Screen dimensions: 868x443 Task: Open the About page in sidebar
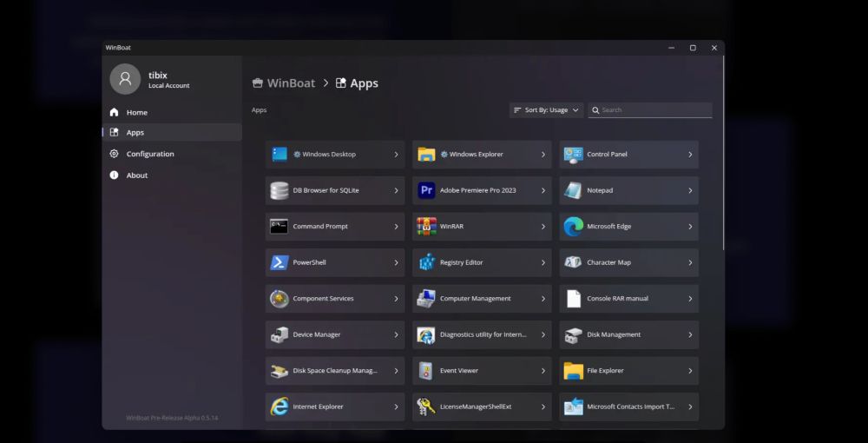click(x=172, y=175)
